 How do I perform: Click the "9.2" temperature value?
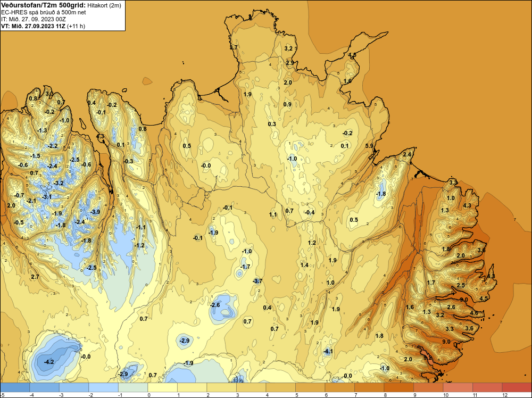coord(428,358)
